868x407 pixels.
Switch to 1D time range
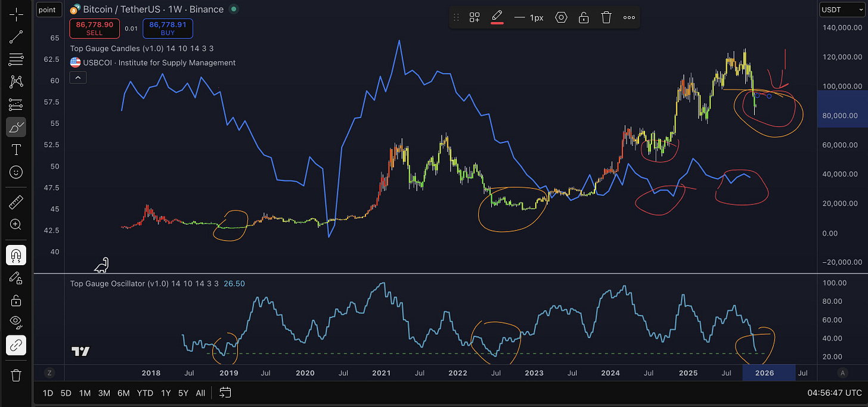[x=48, y=393]
